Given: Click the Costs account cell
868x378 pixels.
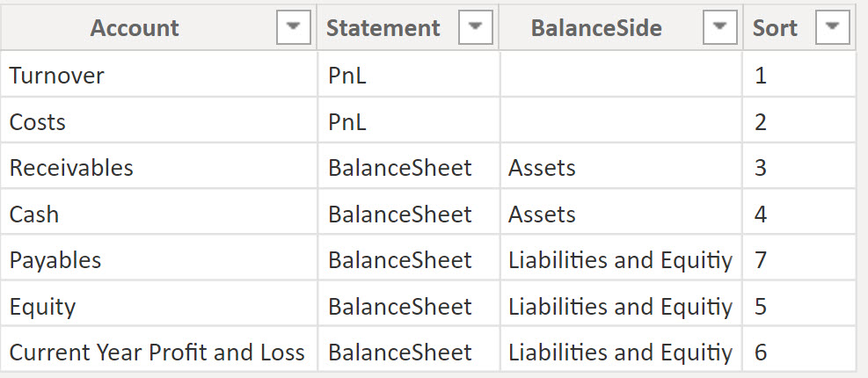Looking at the screenshot, I should (x=159, y=122).
